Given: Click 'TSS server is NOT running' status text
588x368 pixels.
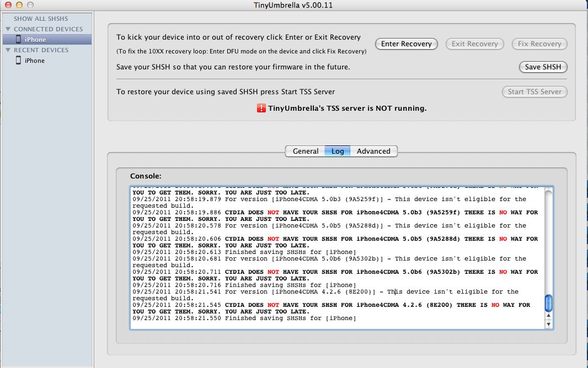Looking at the screenshot, I should [348, 108].
